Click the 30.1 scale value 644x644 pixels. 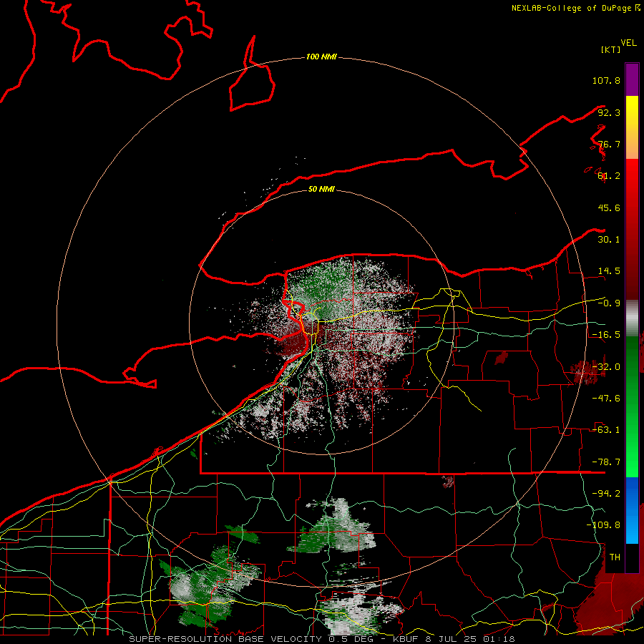tap(609, 240)
